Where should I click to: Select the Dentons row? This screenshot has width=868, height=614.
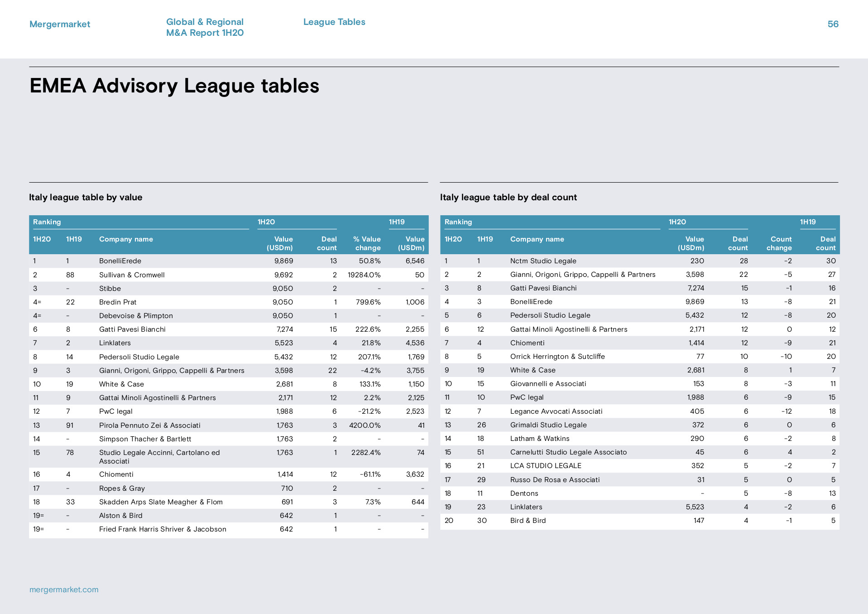[640, 493]
